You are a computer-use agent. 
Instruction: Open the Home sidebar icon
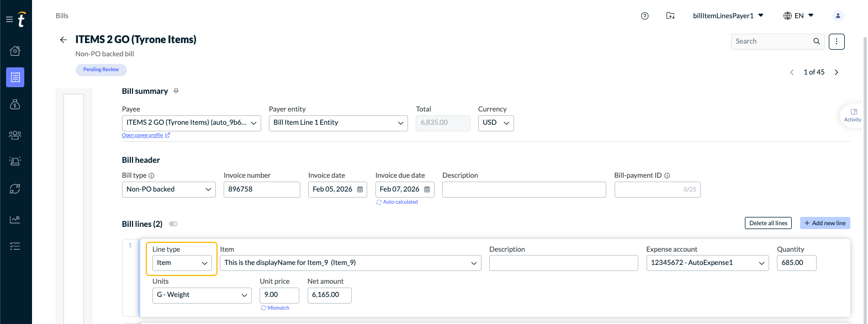point(15,51)
